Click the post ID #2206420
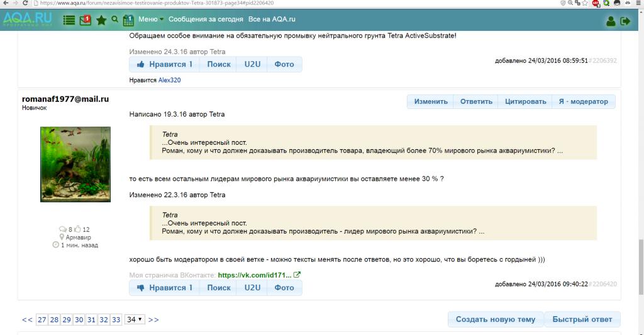644x335 pixels. click(602, 284)
